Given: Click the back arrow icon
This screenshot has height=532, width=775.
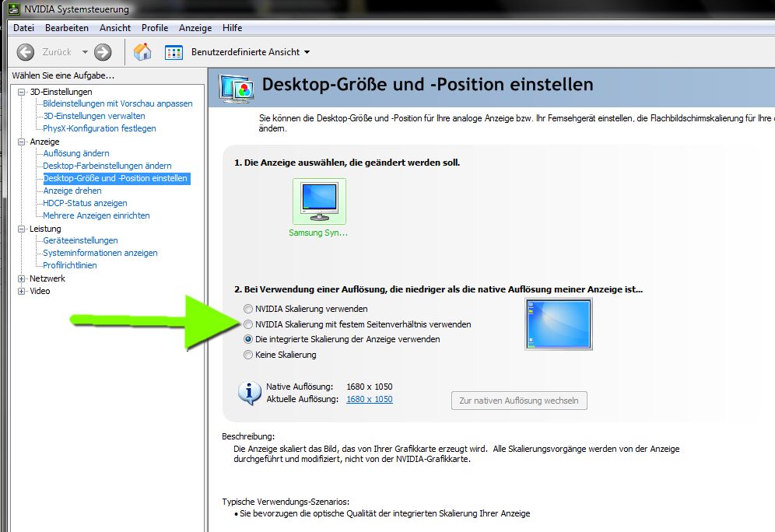Looking at the screenshot, I should [25, 52].
